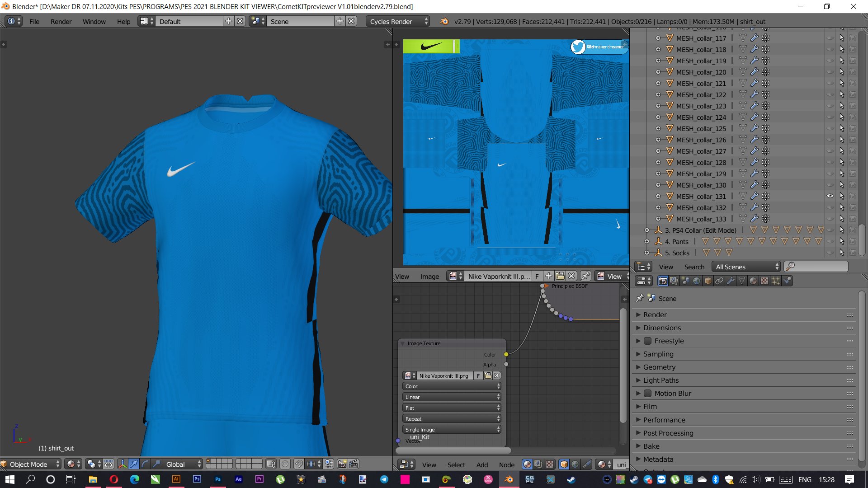
Task: Toggle snap magnet in 3D view header
Action: pyautogui.click(x=299, y=464)
